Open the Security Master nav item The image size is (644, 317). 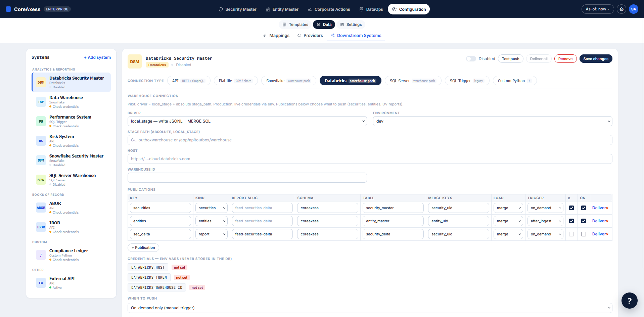pyautogui.click(x=237, y=9)
